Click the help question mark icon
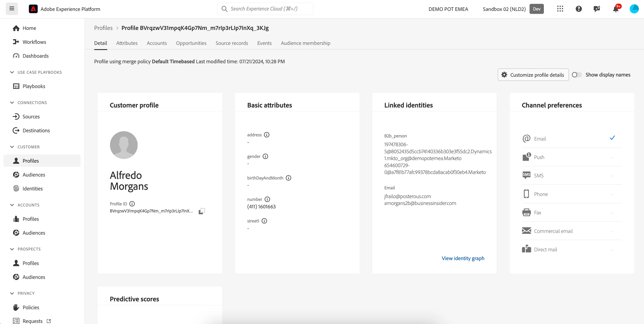 [x=579, y=9]
